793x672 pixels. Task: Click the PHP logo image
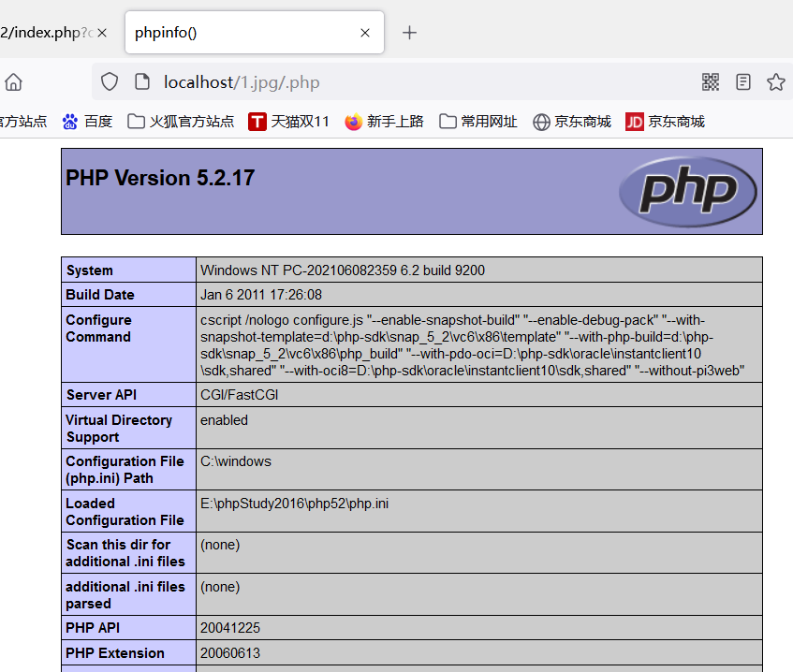[688, 192]
